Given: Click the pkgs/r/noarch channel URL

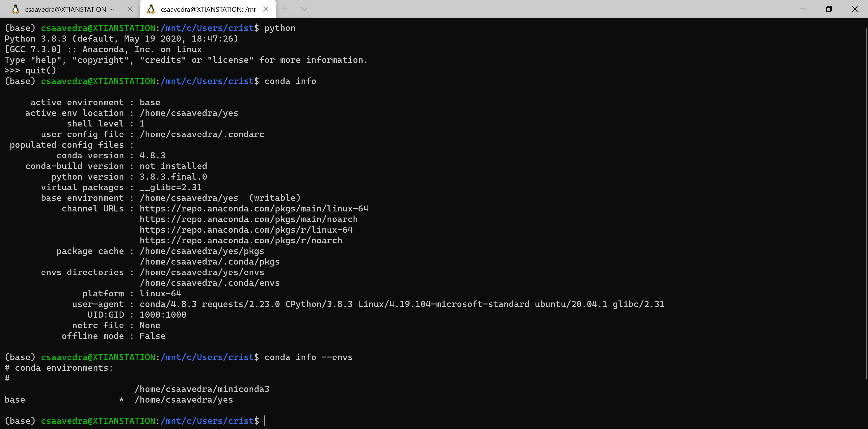Looking at the screenshot, I should click(241, 240).
